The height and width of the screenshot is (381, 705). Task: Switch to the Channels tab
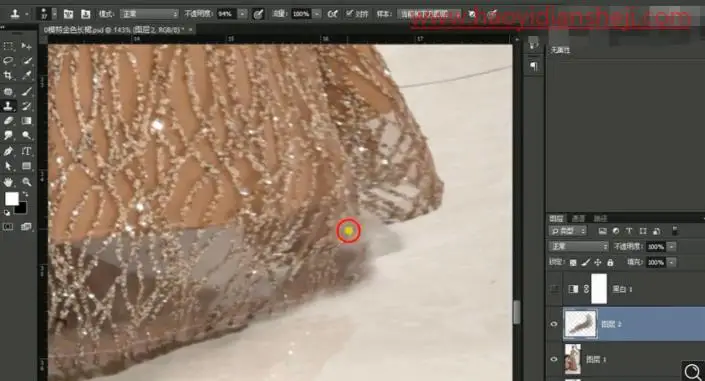pyautogui.click(x=578, y=219)
